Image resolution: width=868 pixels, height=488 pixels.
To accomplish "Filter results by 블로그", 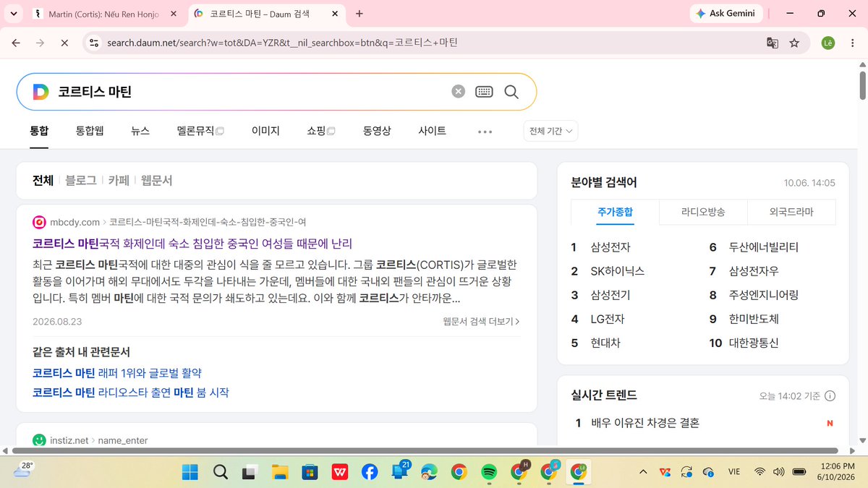I will click(x=81, y=181).
